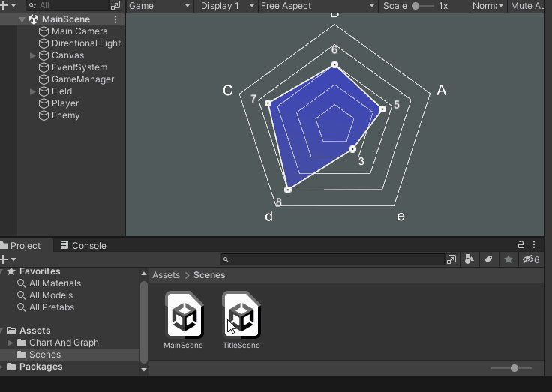This screenshot has height=392, width=552.
Task: Open MainScene options kebab menu in Hierarchy
Action: pos(115,19)
